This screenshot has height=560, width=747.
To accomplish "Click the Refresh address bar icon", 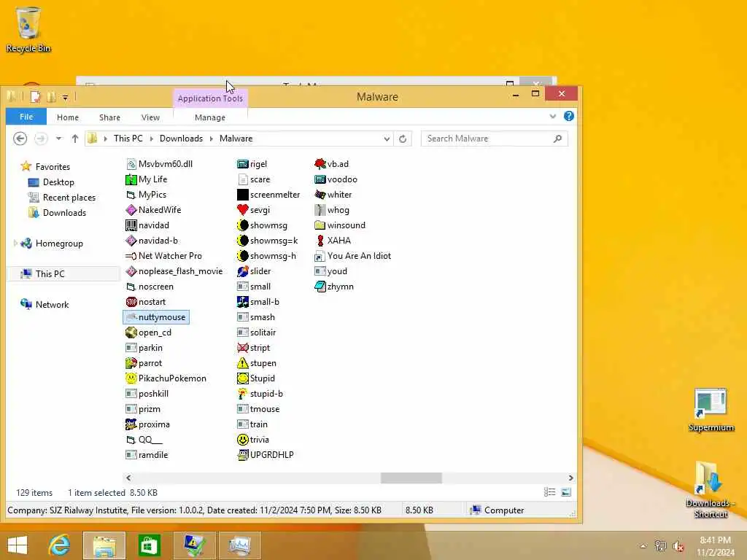I will 403,139.
